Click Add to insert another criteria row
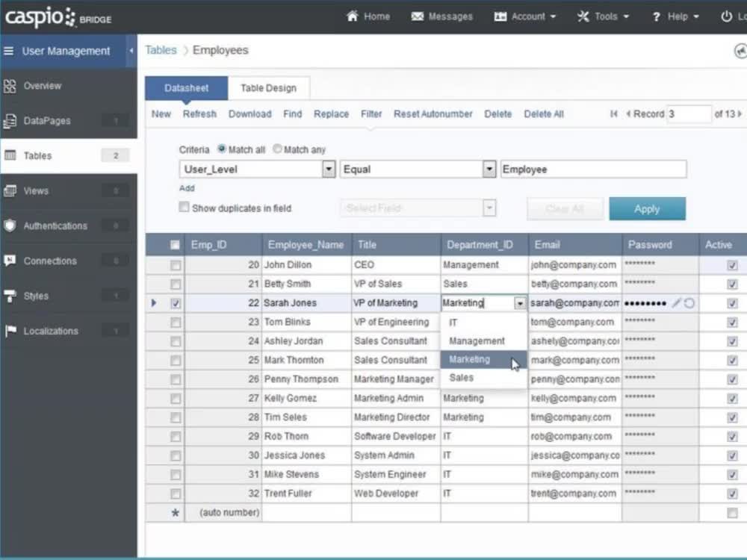The image size is (747, 560). (x=186, y=188)
